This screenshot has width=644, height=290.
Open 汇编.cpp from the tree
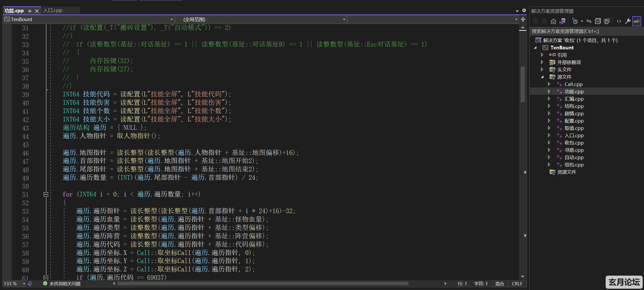574,99
